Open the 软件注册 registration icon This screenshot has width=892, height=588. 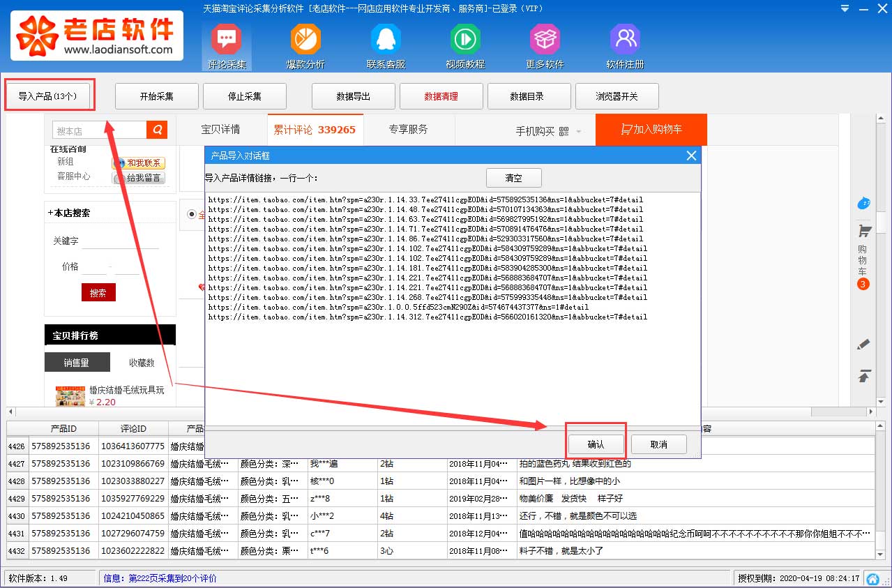tap(625, 46)
